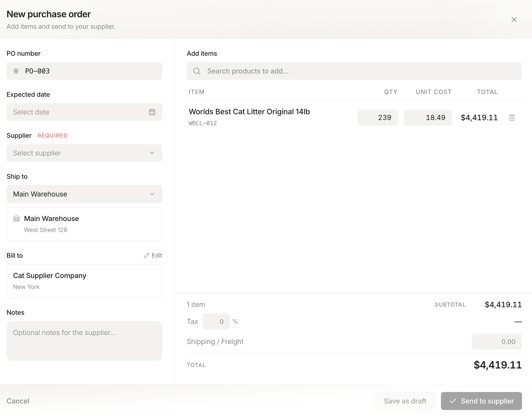The width and height of the screenshot is (532, 416).
Task: Click the unit cost field showing 18.49
Action: point(427,117)
